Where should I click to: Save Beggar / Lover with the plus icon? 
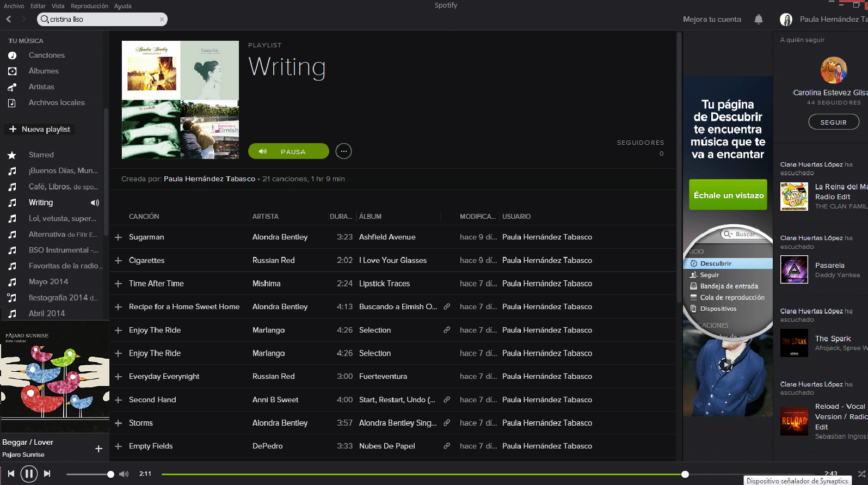click(x=99, y=449)
